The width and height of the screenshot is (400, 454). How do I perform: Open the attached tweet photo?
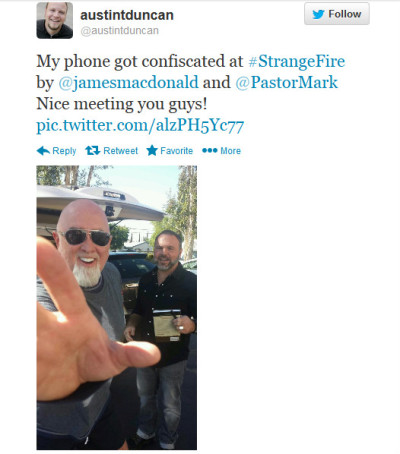click(117, 308)
